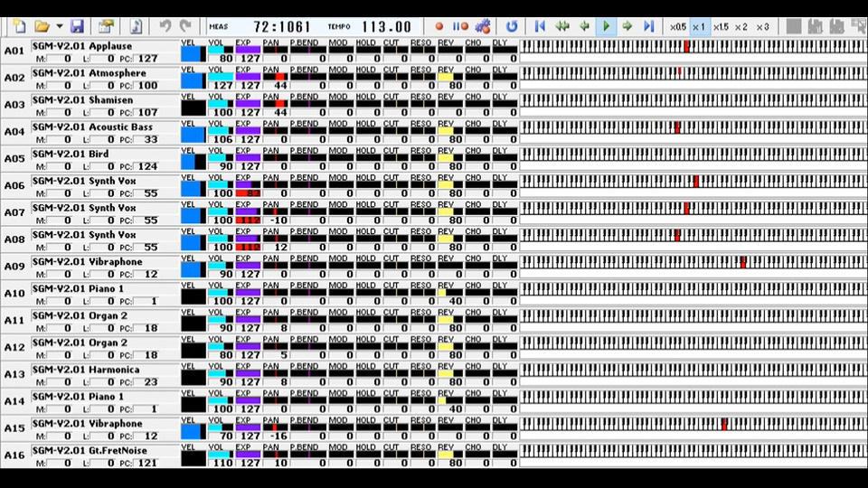Viewport: 868px width, 488px height.
Task: Click the A06 channel label
Action: pos(14,186)
